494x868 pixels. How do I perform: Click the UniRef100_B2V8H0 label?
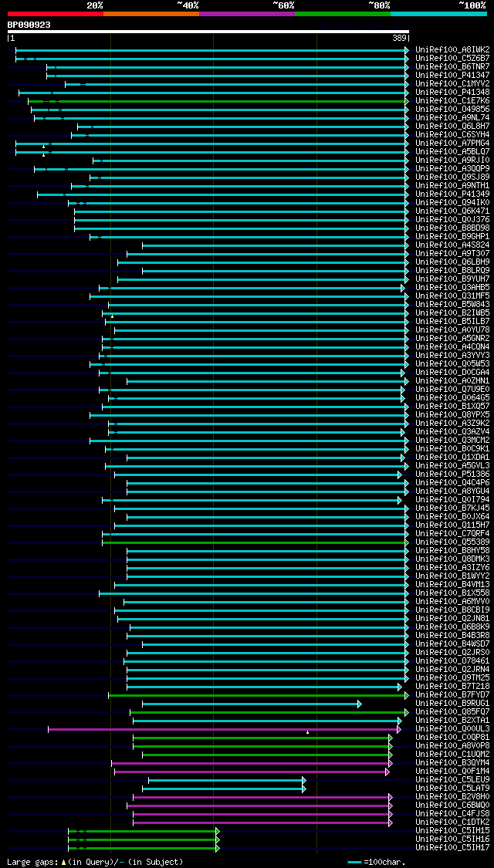click(x=452, y=798)
